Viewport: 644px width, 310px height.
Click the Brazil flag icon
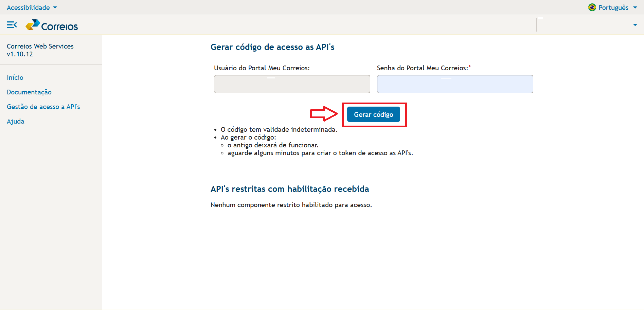[592, 7]
